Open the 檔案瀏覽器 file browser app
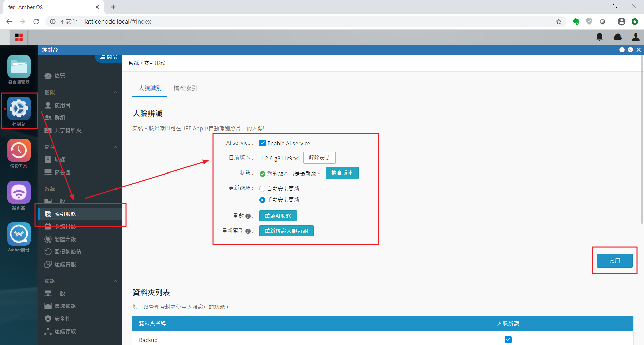 (19, 70)
